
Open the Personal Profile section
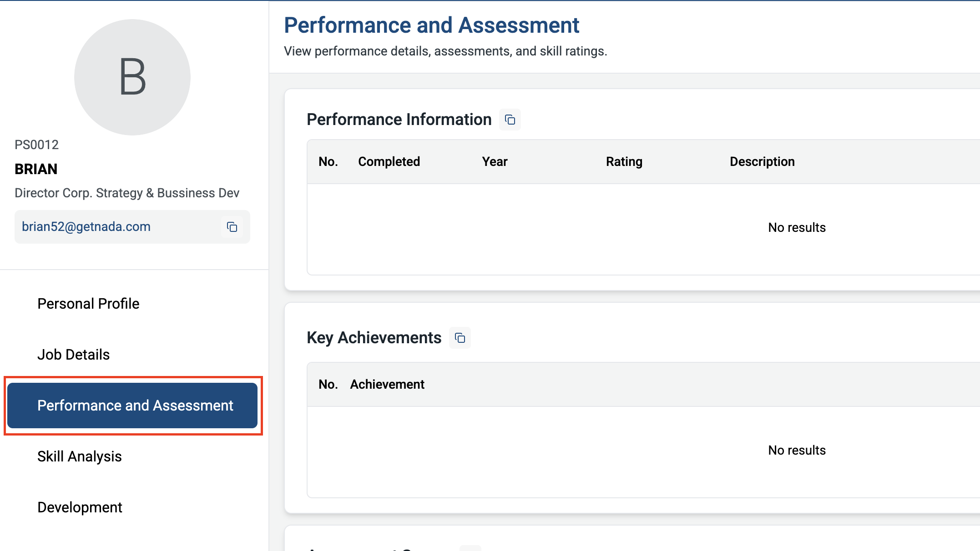(x=88, y=304)
